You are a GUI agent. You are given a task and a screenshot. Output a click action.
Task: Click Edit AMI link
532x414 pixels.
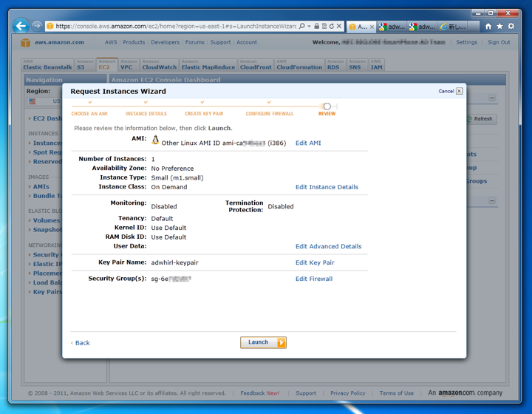click(x=308, y=143)
